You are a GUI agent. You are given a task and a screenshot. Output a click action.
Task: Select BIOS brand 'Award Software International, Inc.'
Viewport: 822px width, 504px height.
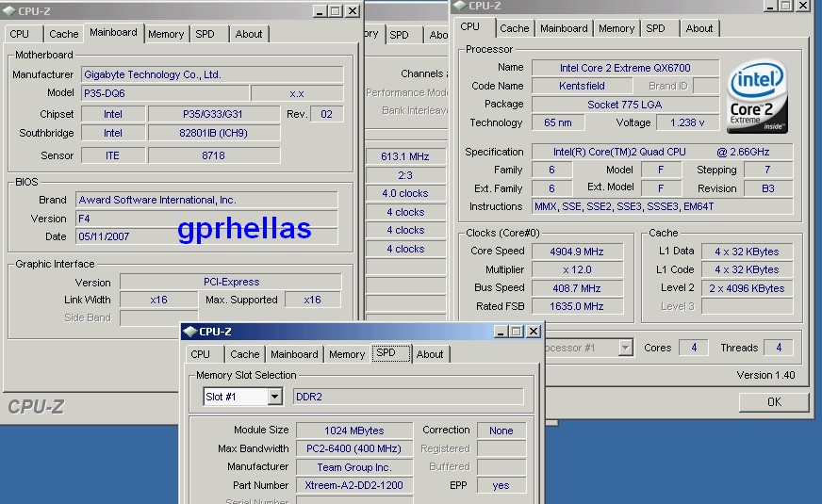(x=206, y=200)
